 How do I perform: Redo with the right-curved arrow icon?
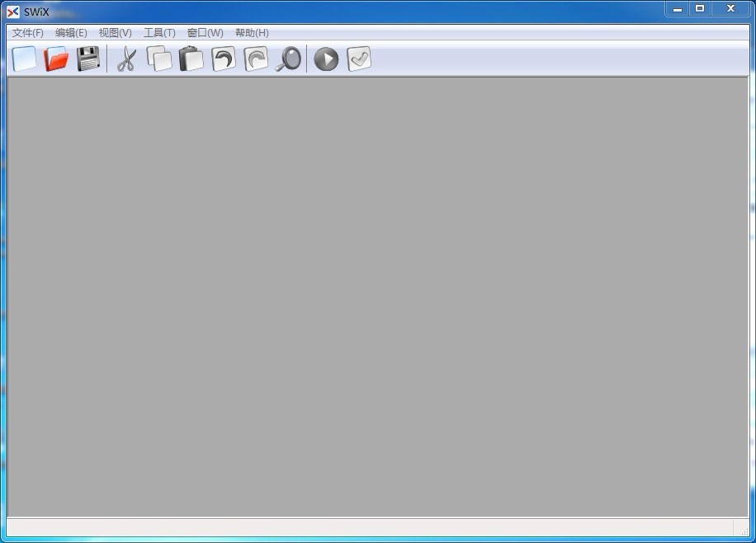coord(256,59)
